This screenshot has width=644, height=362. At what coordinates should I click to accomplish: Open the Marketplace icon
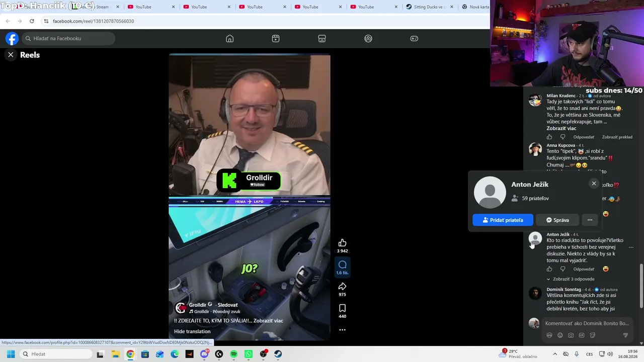click(322, 39)
